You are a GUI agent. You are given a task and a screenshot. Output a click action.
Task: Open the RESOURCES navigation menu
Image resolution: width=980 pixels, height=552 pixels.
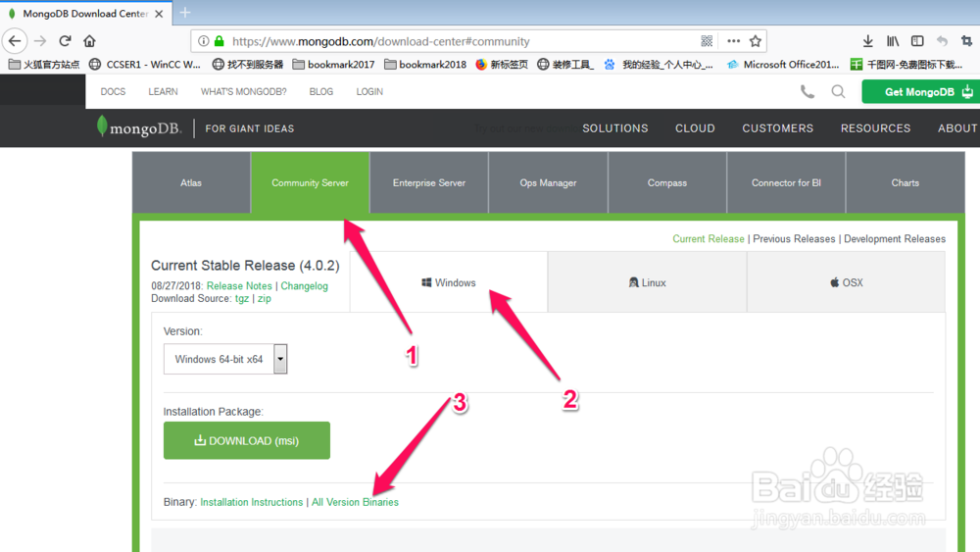(875, 128)
